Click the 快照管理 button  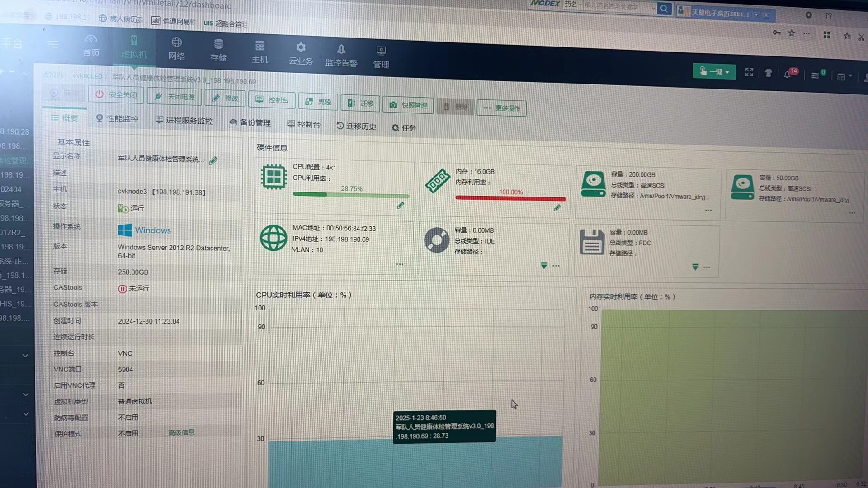pyautogui.click(x=408, y=105)
